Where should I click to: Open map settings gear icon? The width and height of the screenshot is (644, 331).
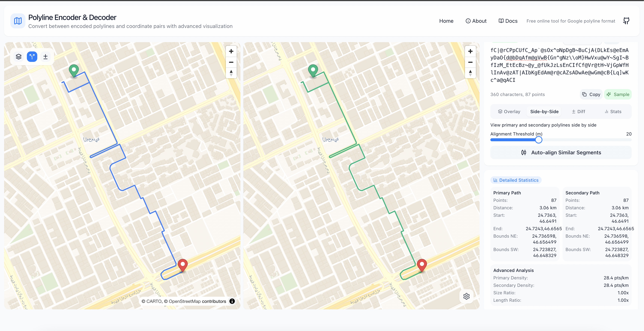(466, 296)
